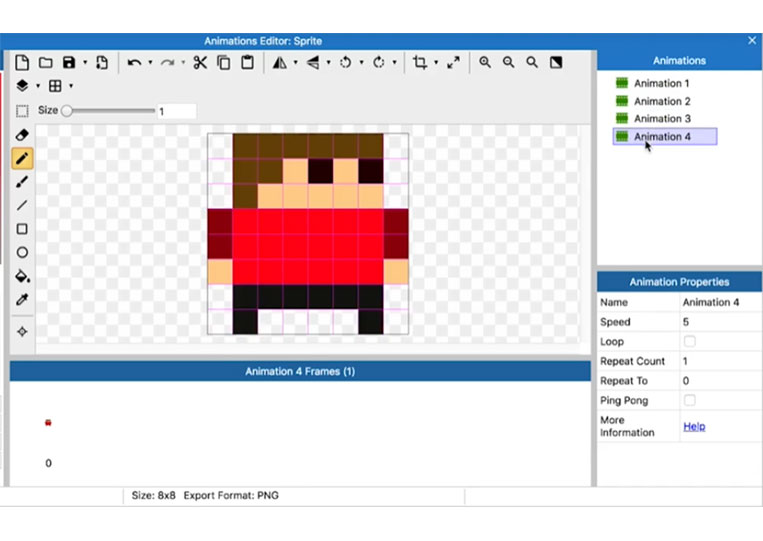Screen dimensions: 763x541
Task: Reset zoom with plain magnifier
Action: tap(532, 62)
